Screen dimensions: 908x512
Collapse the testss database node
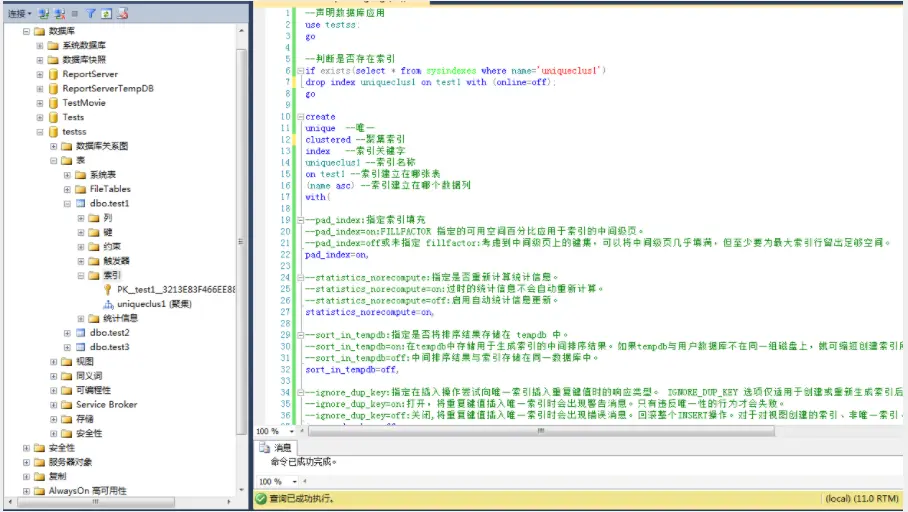pos(39,132)
